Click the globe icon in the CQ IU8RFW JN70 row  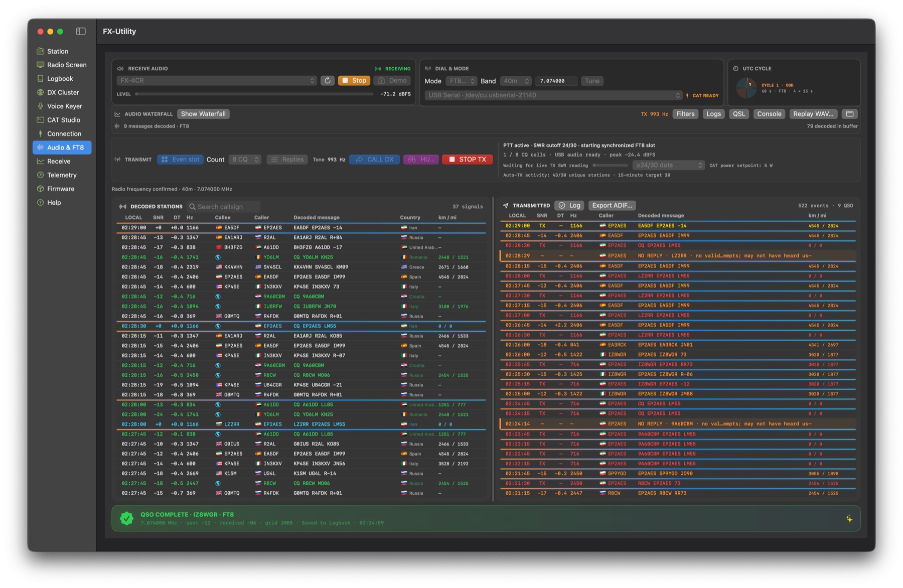point(218,307)
